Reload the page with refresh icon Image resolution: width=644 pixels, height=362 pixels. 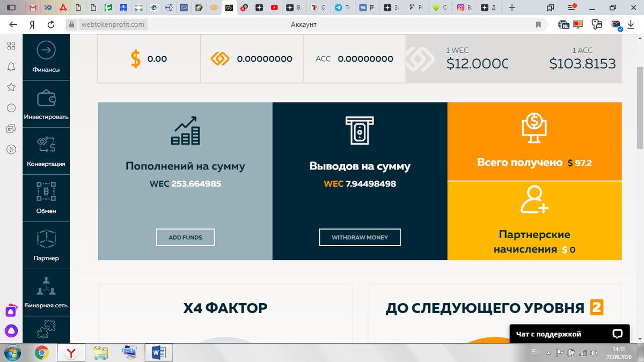51,24
